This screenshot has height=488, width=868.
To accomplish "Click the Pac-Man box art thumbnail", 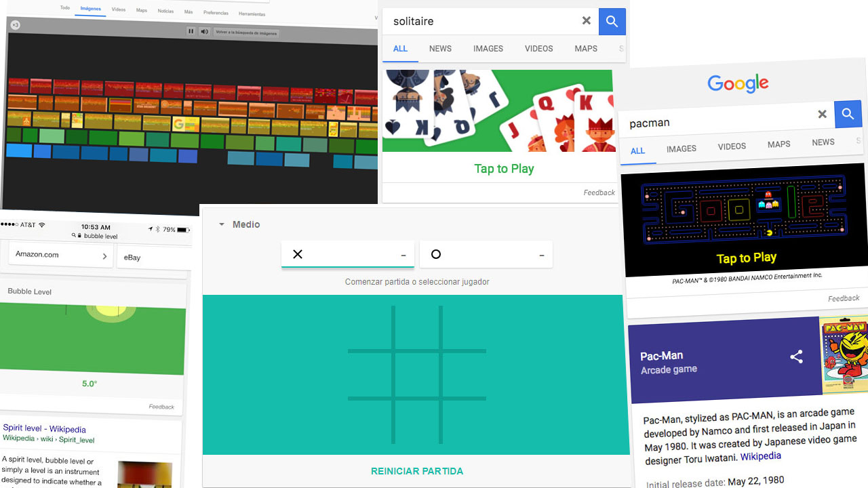I will point(844,354).
